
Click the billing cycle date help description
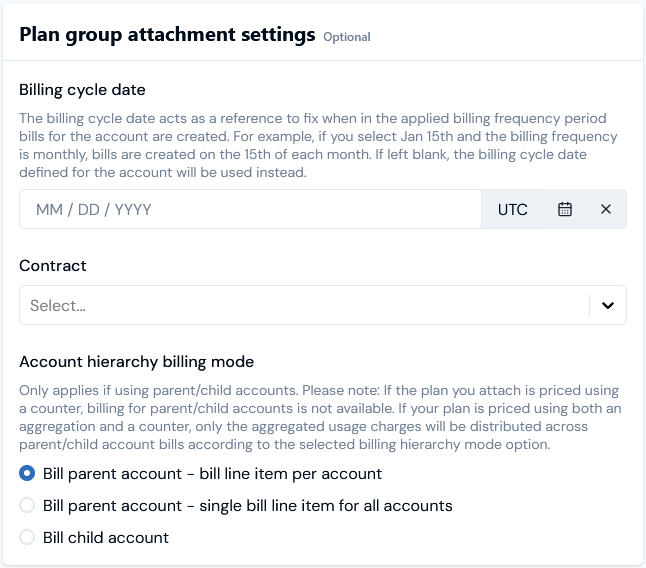click(318, 145)
